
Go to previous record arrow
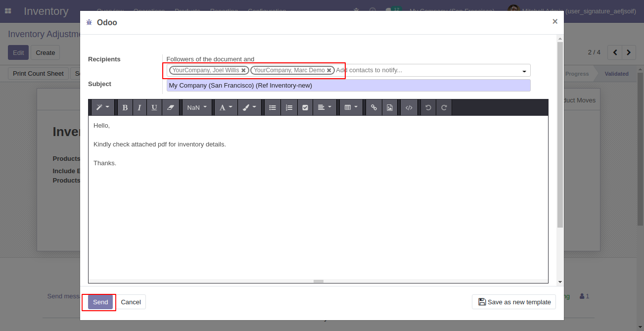[615, 52]
